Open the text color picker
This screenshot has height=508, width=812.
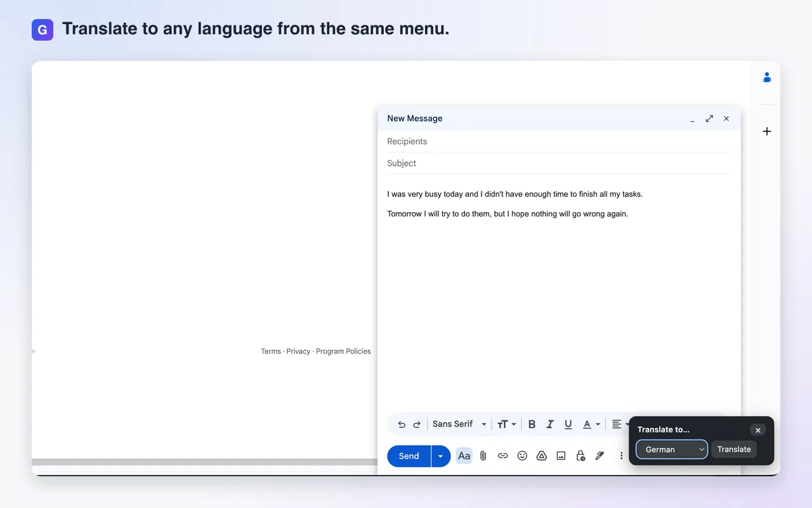click(x=591, y=424)
